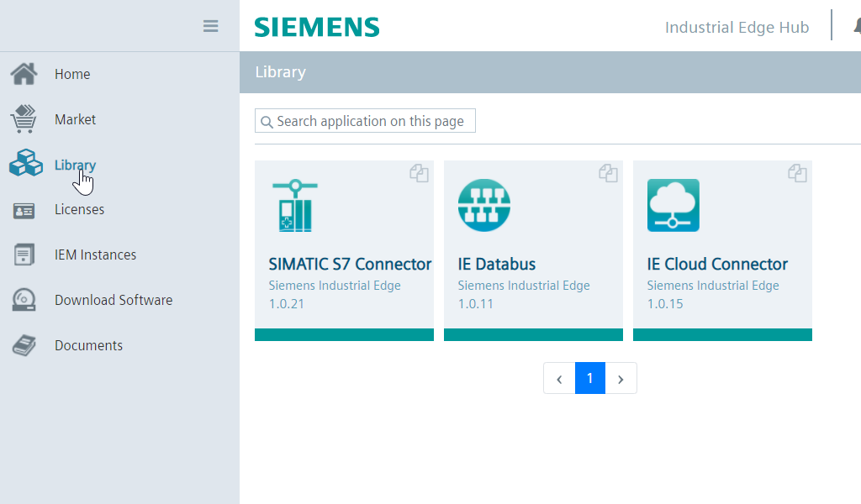Click copy icon on IE Databus card
The height and width of the screenshot is (504, 861).
click(x=608, y=173)
